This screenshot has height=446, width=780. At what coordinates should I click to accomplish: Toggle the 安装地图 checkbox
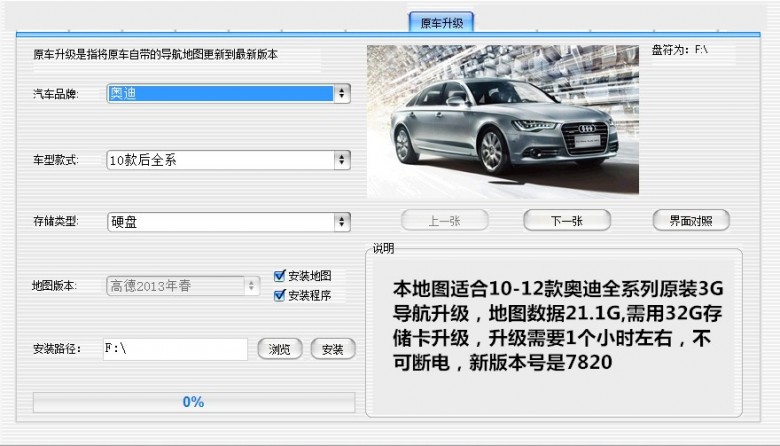click(281, 276)
